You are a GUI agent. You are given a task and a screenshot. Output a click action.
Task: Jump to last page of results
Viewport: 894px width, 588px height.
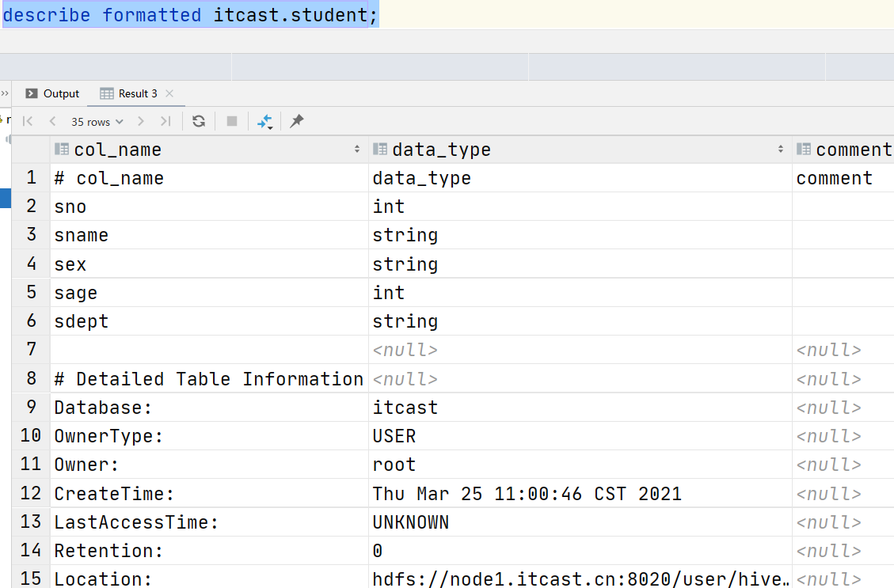click(x=166, y=121)
